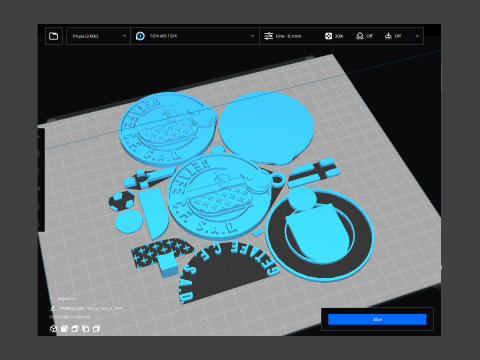Screen dimensions: 480x360
Task: Open the Prusa i3 Mk2 printer dropdown
Action: pos(98,36)
